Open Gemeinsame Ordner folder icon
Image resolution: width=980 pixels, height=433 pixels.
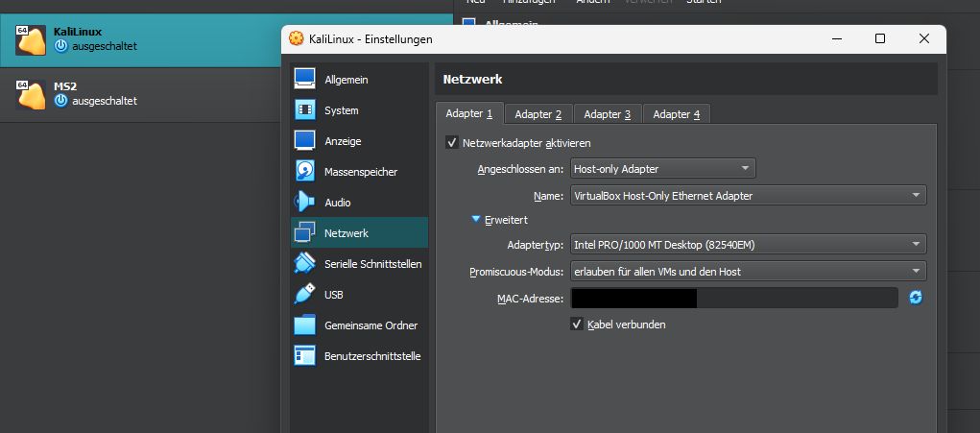click(x=304, y=325)
